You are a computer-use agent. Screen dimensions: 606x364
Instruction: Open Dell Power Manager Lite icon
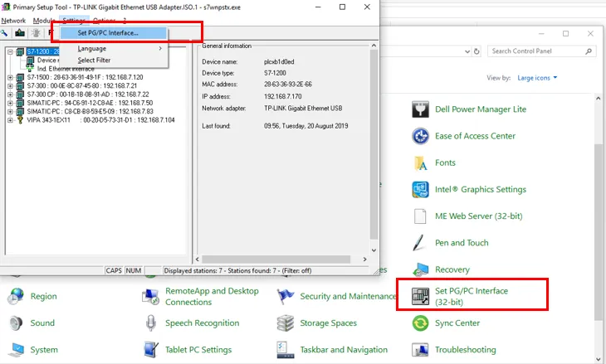420,109
